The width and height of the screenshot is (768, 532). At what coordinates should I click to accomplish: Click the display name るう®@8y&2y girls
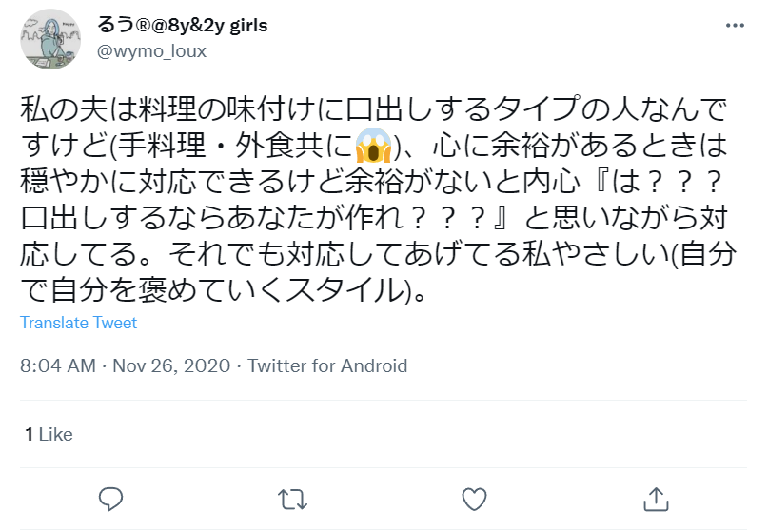182,25
